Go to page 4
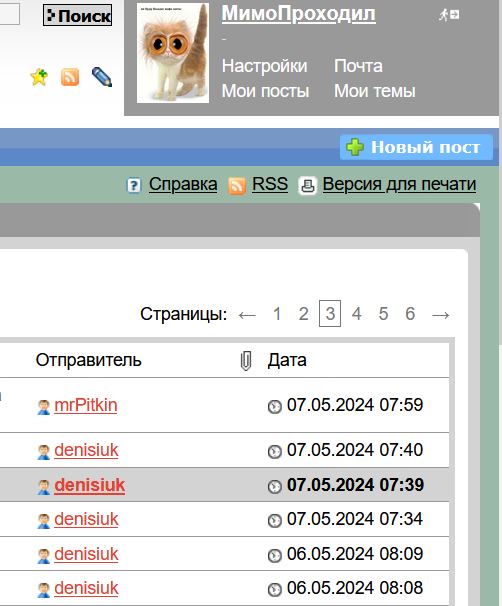 (x=357, y=314)
